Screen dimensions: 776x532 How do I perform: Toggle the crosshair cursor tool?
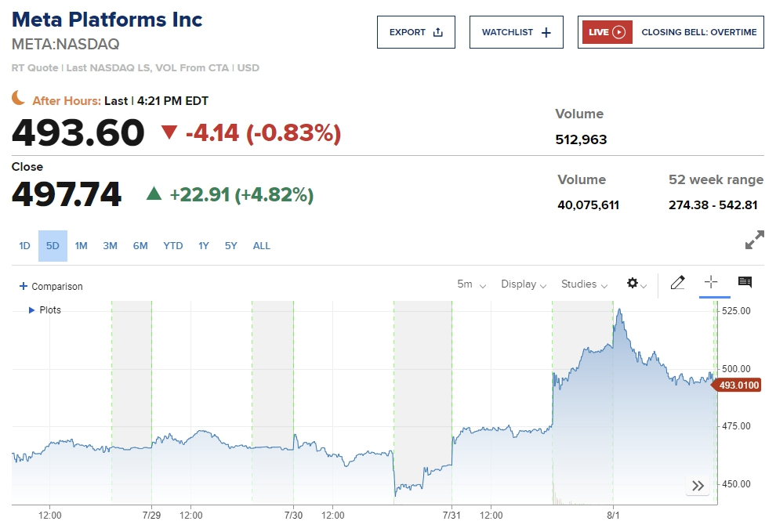711,283
